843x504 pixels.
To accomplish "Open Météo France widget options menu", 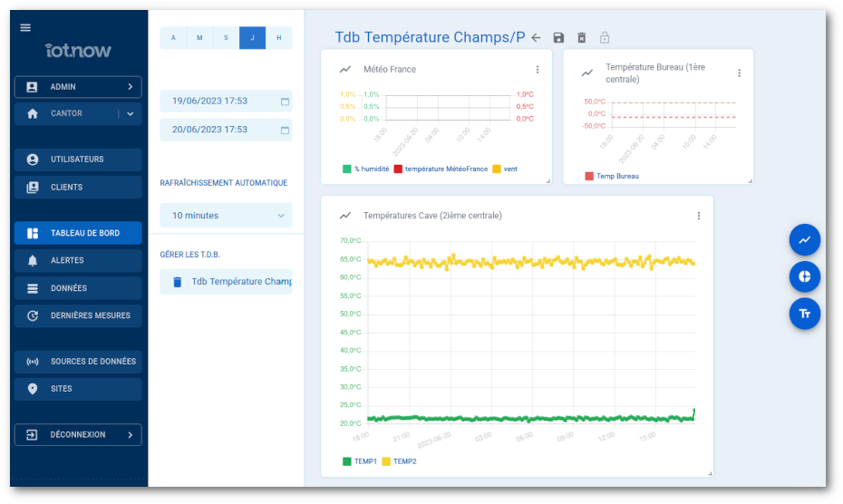I will point(537,70).
